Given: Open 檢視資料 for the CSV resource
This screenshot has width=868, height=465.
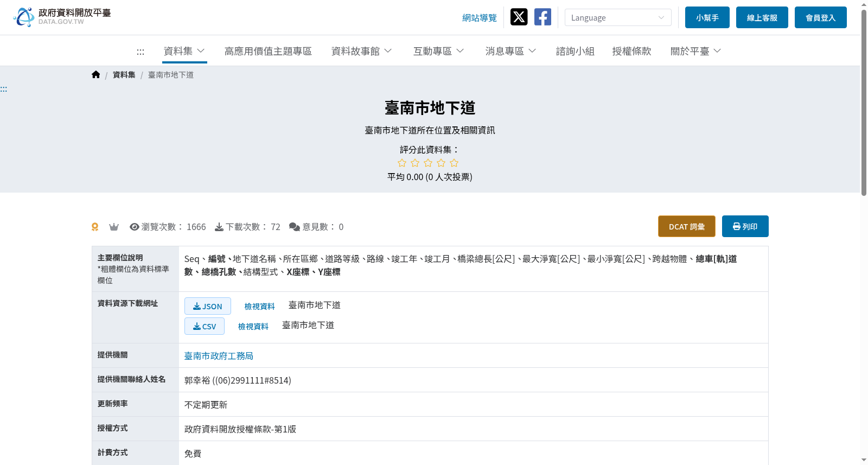Looking at the screenshot, I should click(253, 327).
